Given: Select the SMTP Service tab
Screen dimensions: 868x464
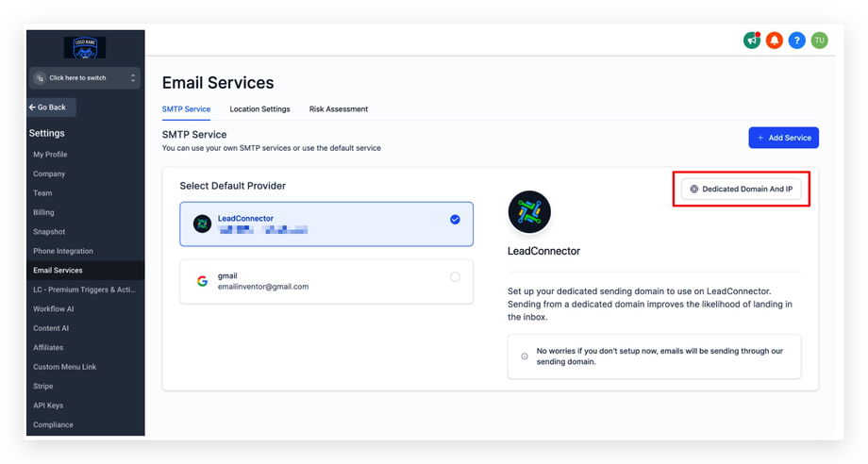Looking at the screenshot, I should [186, 109].
